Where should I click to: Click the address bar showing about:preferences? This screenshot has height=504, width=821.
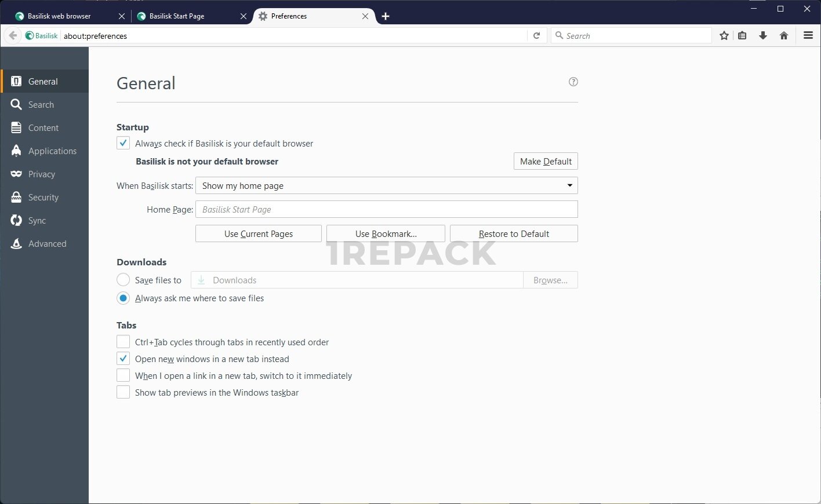pyautogui.click(x=293, y=36)
